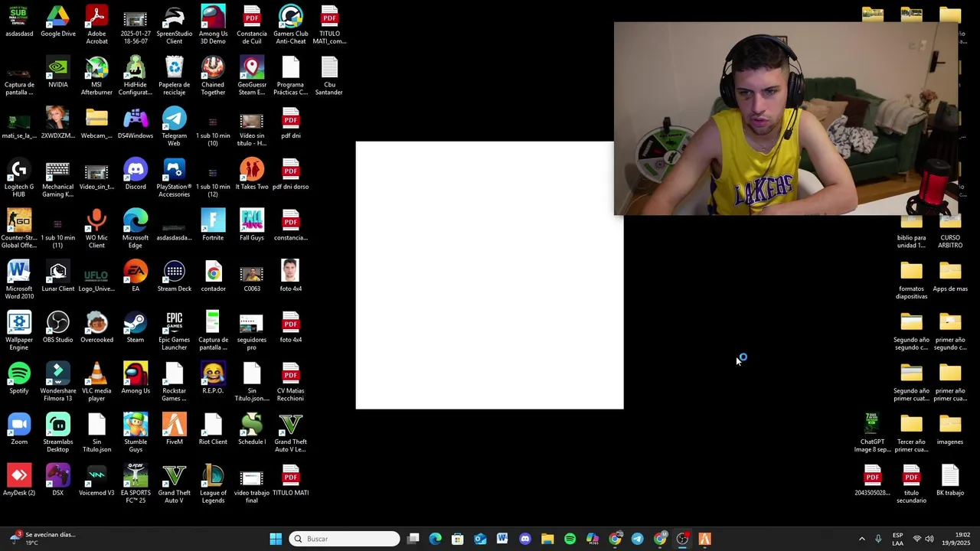Select MSI Afterburner shortcut
Screen dimensions: 980x551
pos(96,76)
